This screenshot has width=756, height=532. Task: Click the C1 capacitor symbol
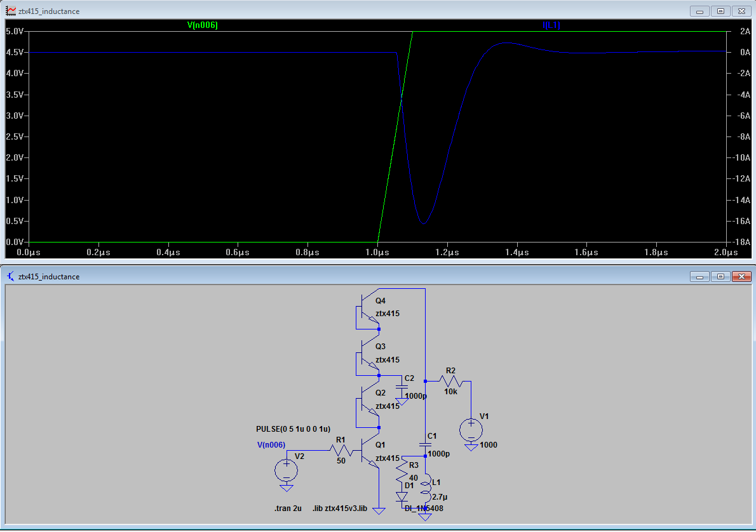425,444
